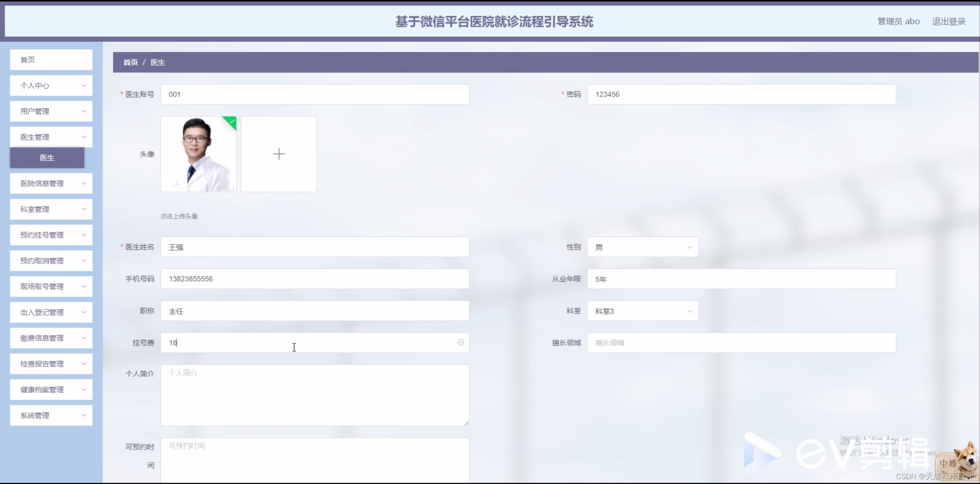Click the 个人简介 text area
The width and height of the screenshot is (980, 484).
coord(314,396)
